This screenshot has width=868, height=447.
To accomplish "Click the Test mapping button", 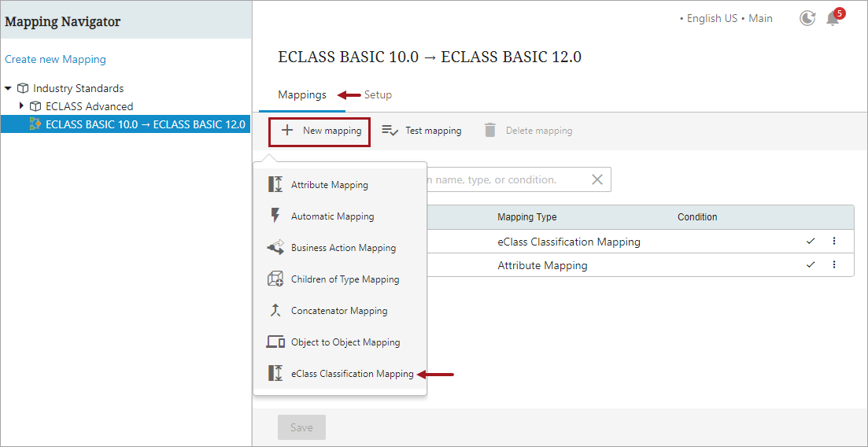I will [421, 131].
